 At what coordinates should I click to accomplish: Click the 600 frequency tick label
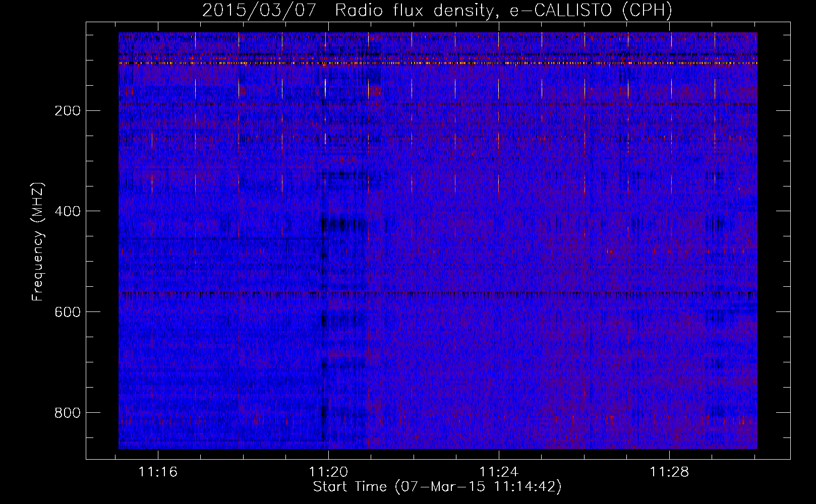(x=68, y=312)
